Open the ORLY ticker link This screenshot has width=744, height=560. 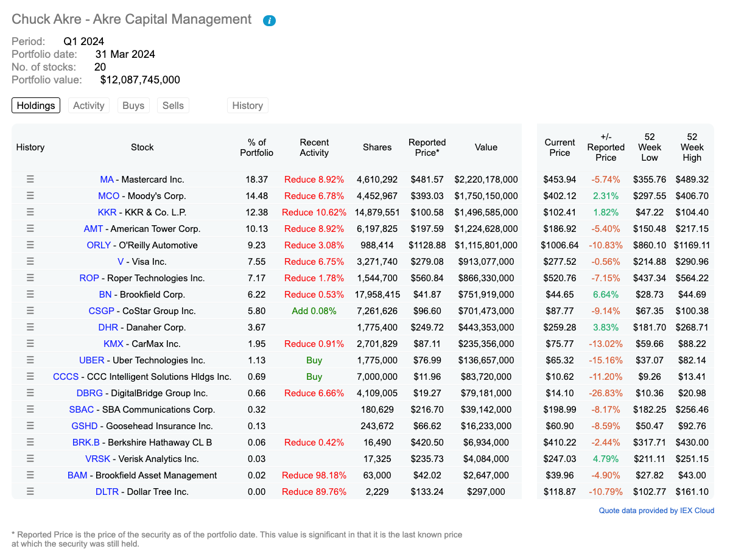point(99,245)
